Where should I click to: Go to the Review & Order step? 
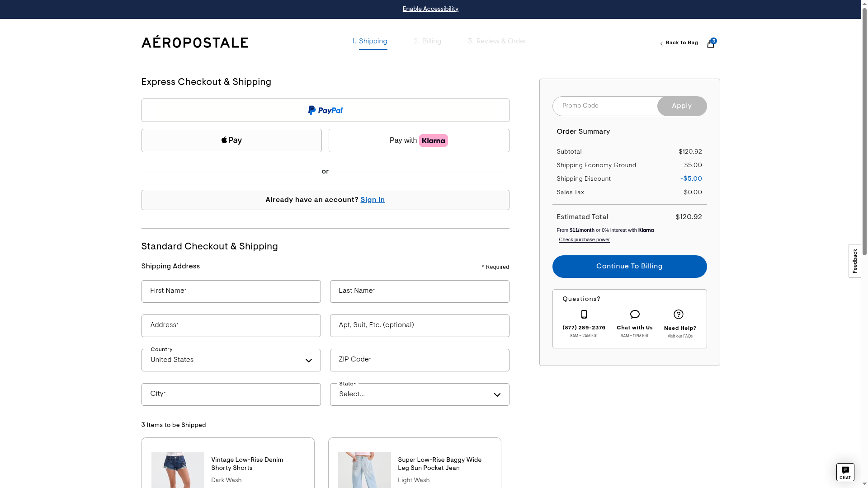tap(497, 42)
